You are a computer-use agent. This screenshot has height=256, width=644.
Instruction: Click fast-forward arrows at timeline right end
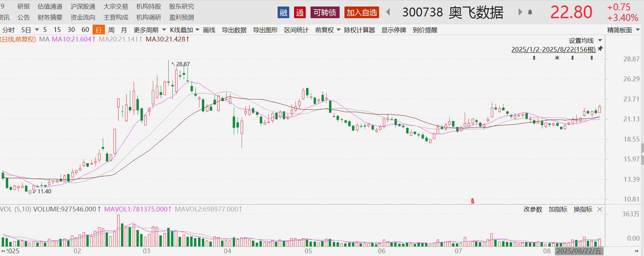(x=636, y=251)
